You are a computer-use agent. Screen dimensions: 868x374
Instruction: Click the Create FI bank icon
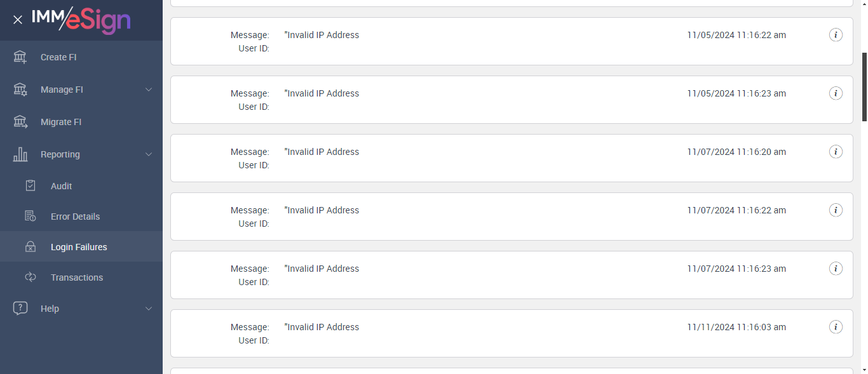pos(20,57)
